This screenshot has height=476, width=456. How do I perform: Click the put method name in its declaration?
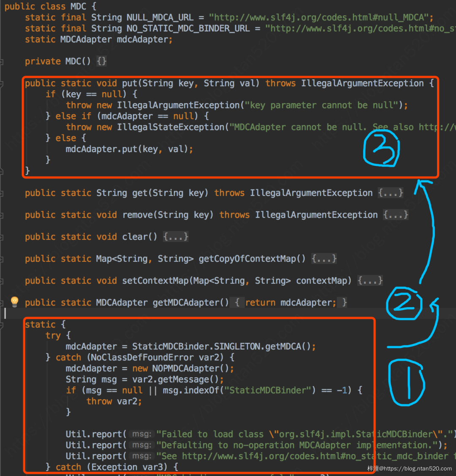click(130, 83)
